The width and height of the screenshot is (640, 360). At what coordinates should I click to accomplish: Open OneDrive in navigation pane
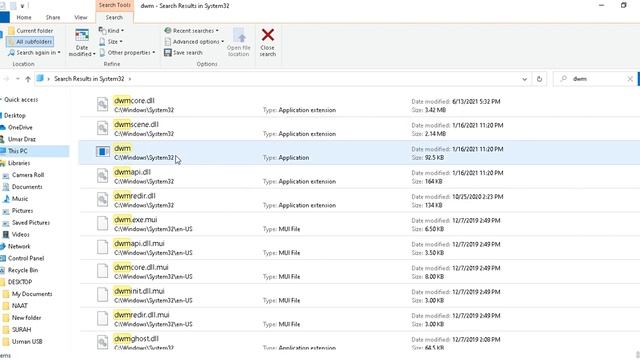[20, 127]
